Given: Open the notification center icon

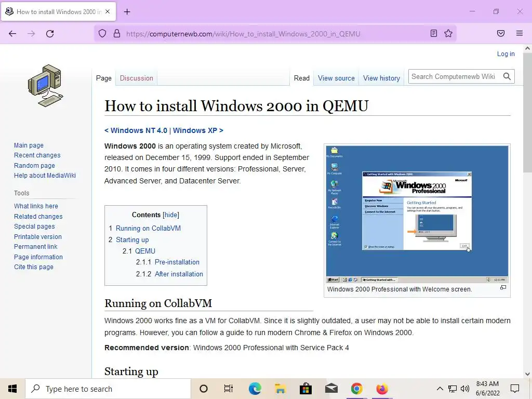Looking at the screenshot, I should pyautogui.click(x=515, y=389).
